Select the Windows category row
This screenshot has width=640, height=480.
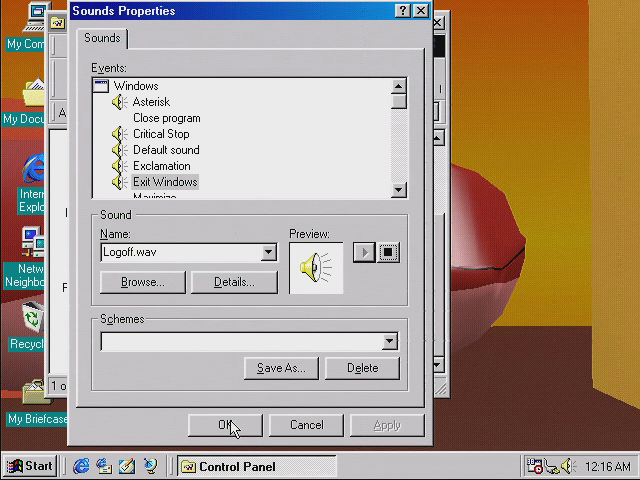point(136,86)
